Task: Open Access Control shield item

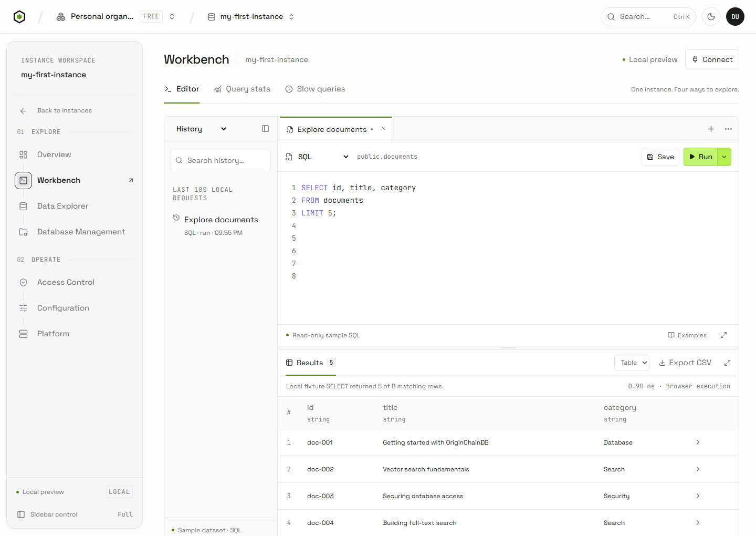Action: pos(66,282)
